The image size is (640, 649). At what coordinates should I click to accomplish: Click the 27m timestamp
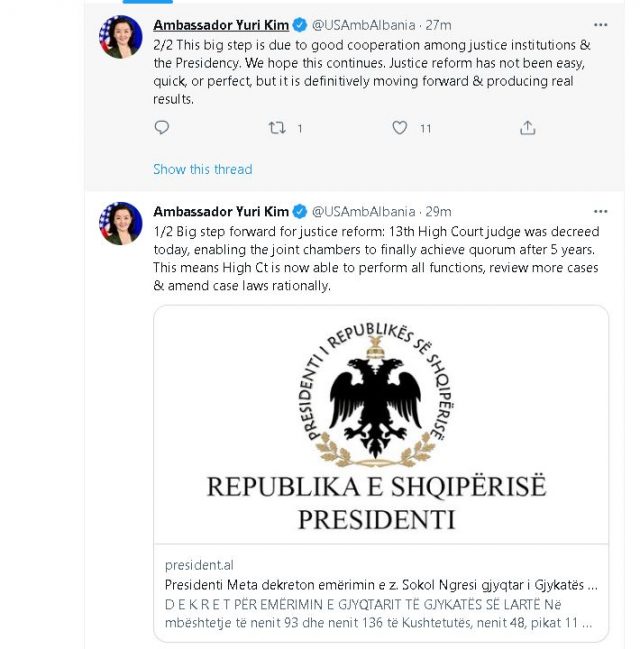(x=438, y=24)
